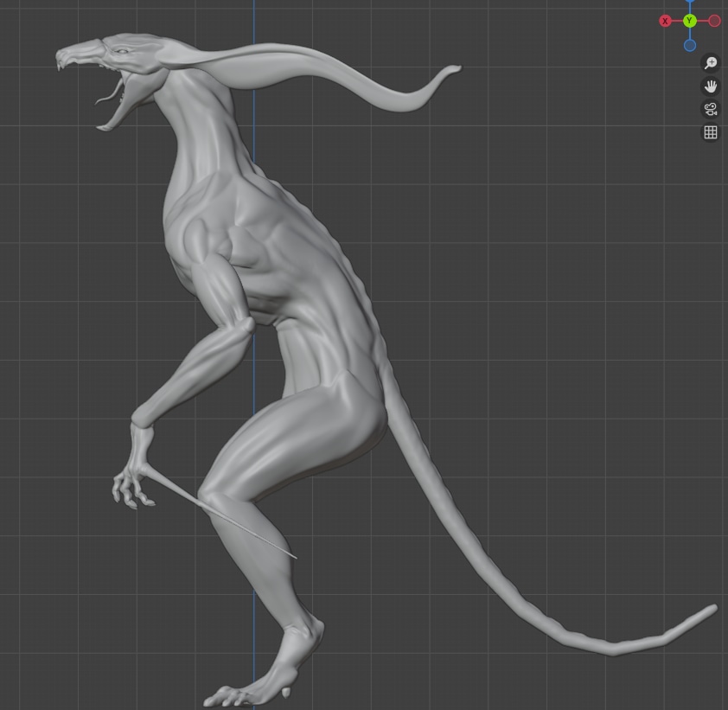The width and height of the screenshot is (728, 710).
Task: Click the unlabeled red negative-X gizmo circle
Action: click(x=714, y=21)
